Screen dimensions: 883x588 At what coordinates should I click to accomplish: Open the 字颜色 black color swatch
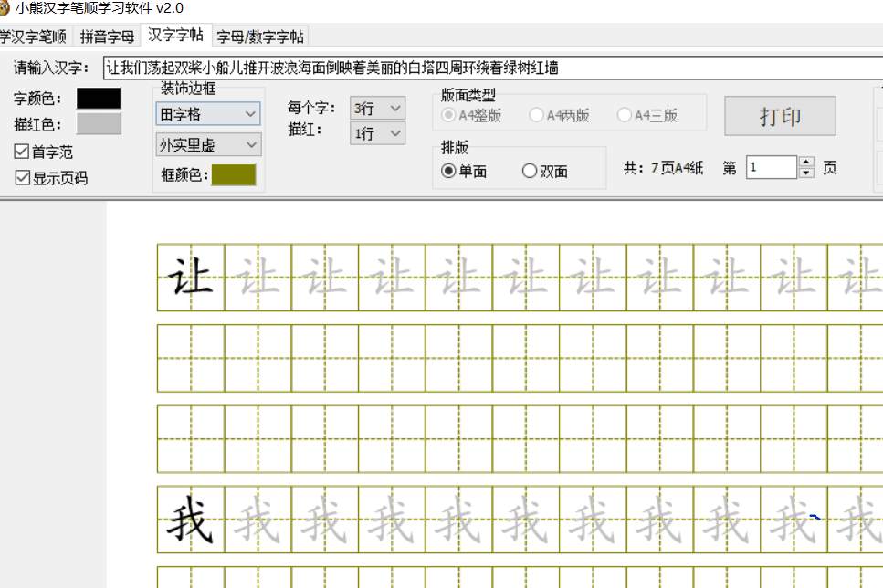pyautogui.click(x=99, y=98)
